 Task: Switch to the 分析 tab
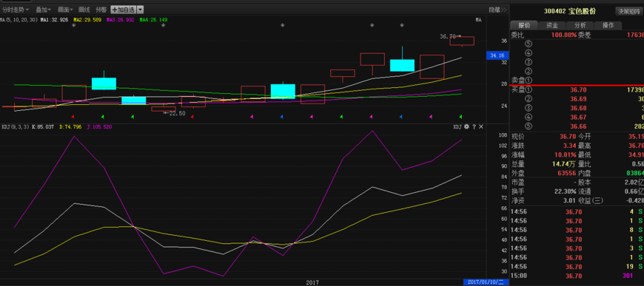580,25
